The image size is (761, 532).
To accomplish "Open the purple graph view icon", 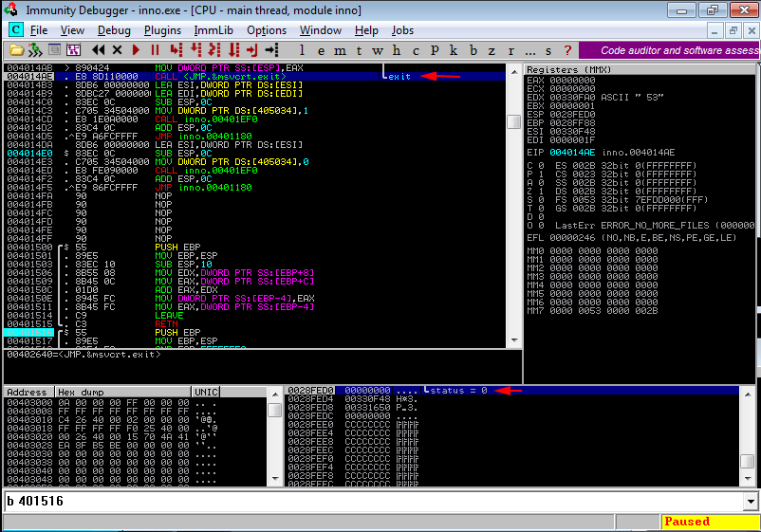I will pos(73,49).
